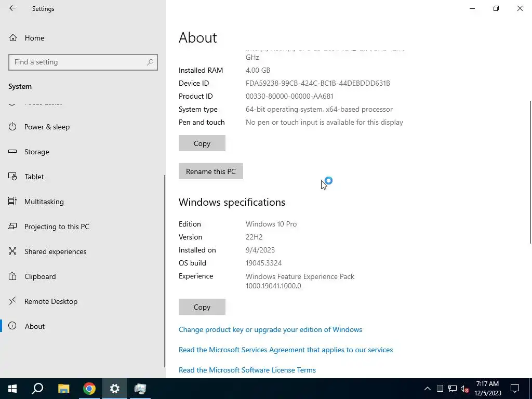This screenshot has width=532, height=399.
Task: Click the sidebar vertical scrollbar
Action: [x=165, y=271]
